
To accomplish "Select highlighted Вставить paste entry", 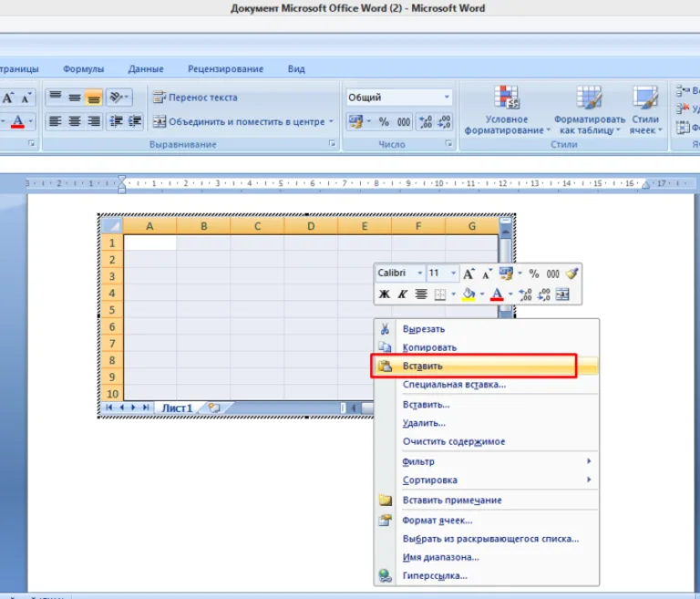I will (x=486, y=366).
